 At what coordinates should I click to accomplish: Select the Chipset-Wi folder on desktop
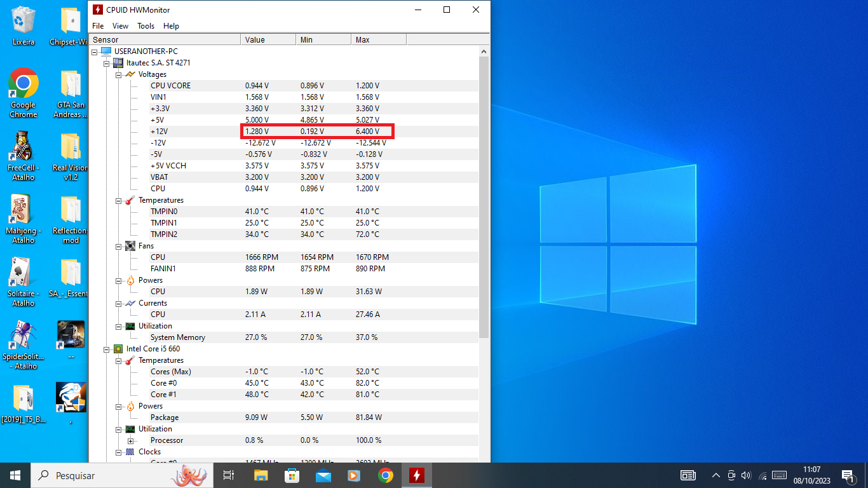click(x=70, y=26)
